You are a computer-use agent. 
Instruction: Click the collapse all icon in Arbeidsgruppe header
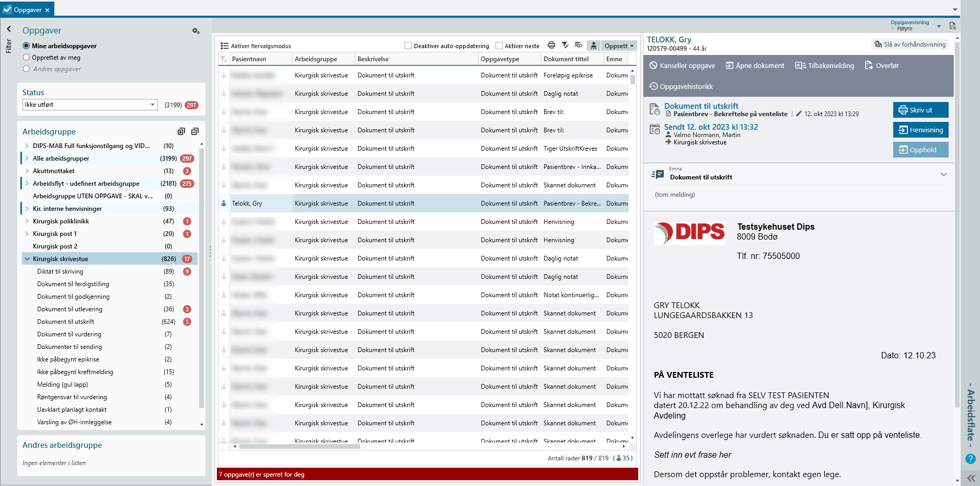click(x=195, y=132)
